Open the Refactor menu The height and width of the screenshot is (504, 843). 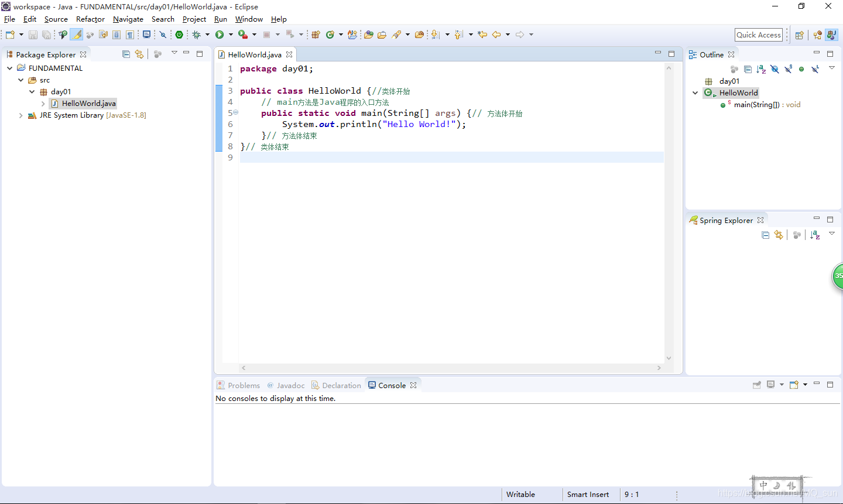tap(90, 19)
